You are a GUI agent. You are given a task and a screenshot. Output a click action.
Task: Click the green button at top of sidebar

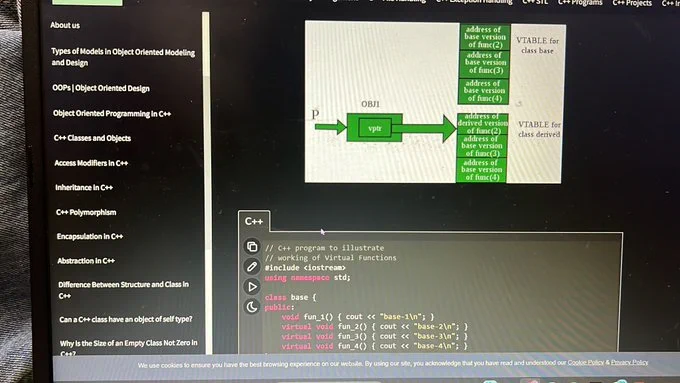(87, 2)
